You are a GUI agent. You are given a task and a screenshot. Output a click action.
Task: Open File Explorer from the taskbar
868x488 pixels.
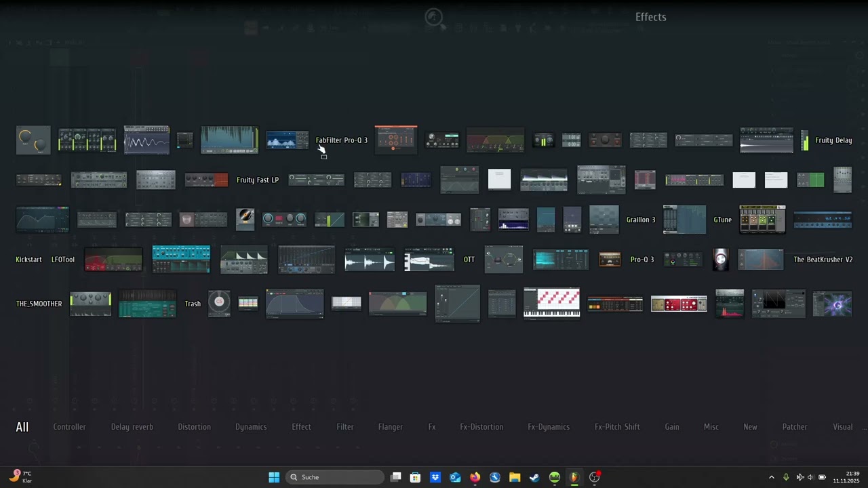click(515, 477)
